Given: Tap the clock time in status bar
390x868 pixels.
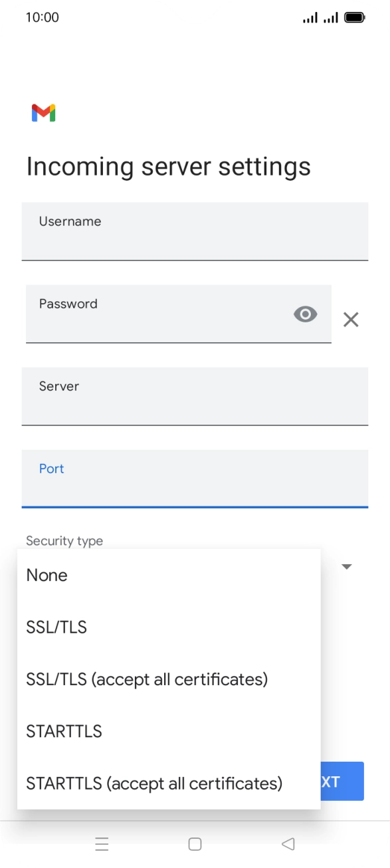Looking at the screenshot, I should coord(43,18).
